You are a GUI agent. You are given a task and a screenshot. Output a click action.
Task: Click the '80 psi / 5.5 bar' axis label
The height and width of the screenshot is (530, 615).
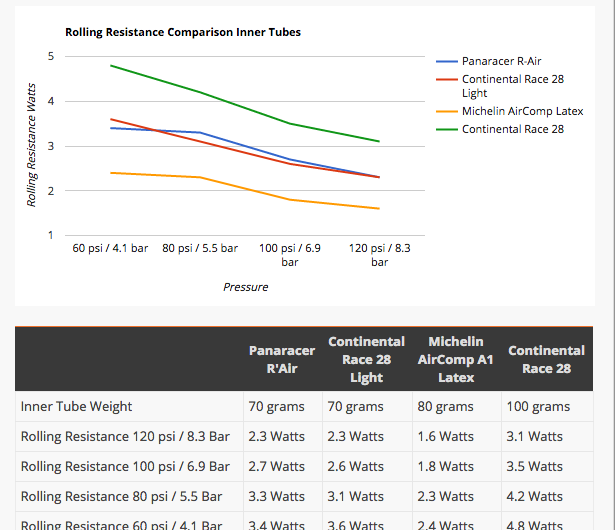tap(200, 248)
